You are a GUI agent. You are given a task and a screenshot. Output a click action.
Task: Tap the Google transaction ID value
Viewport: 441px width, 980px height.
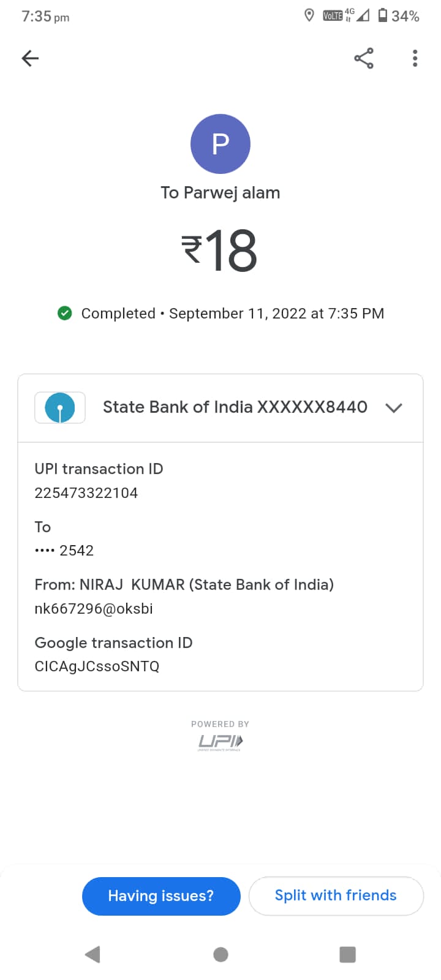(97, 666)
